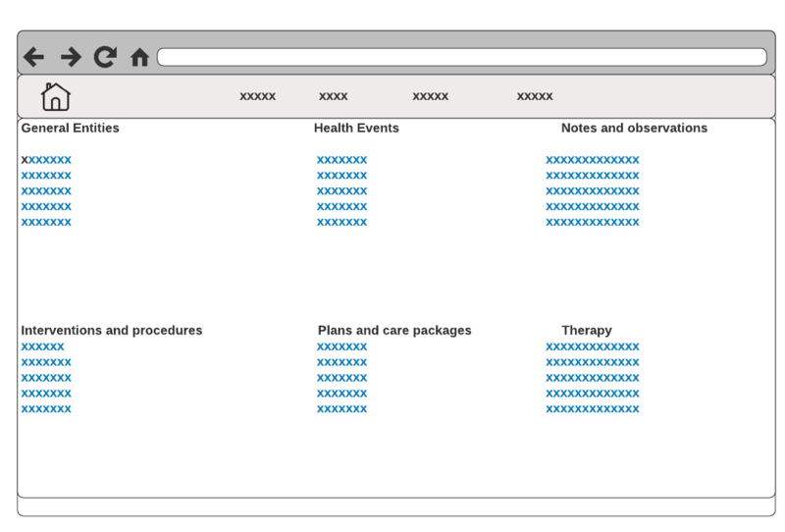Reload the page with the refresh icon

coord(105,57)
